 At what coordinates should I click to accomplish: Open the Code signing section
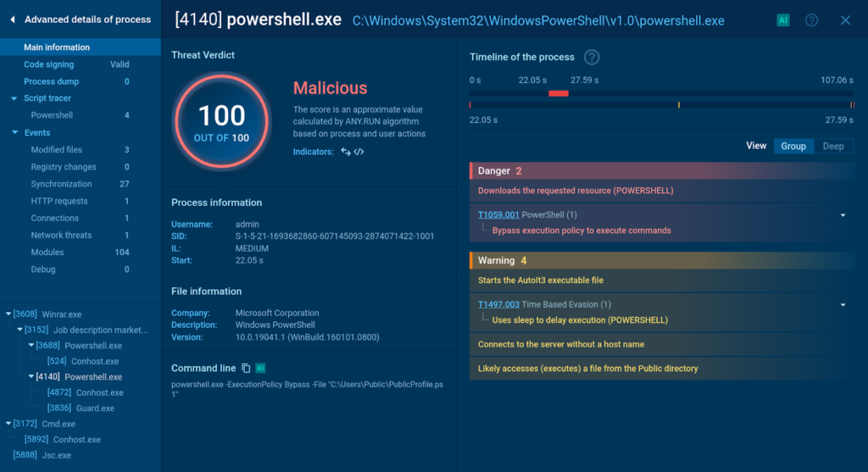(49, 64)
